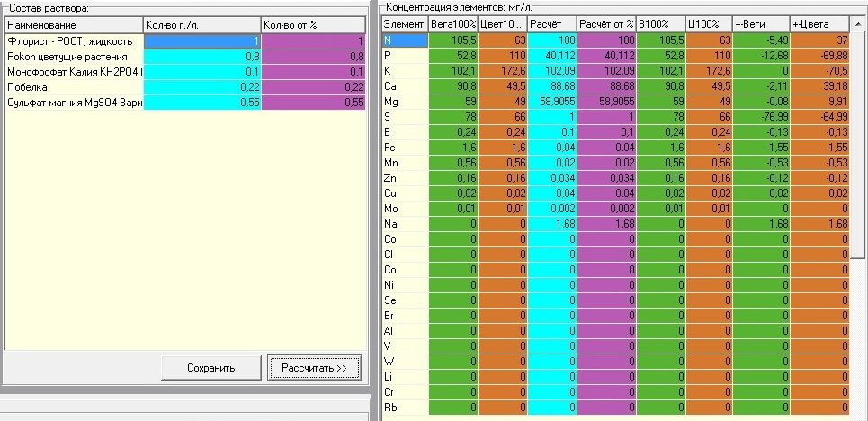Edit quantity 0,1 for Монофосфат Калия
Screen dimensions: 868x421
pos(202,72)
